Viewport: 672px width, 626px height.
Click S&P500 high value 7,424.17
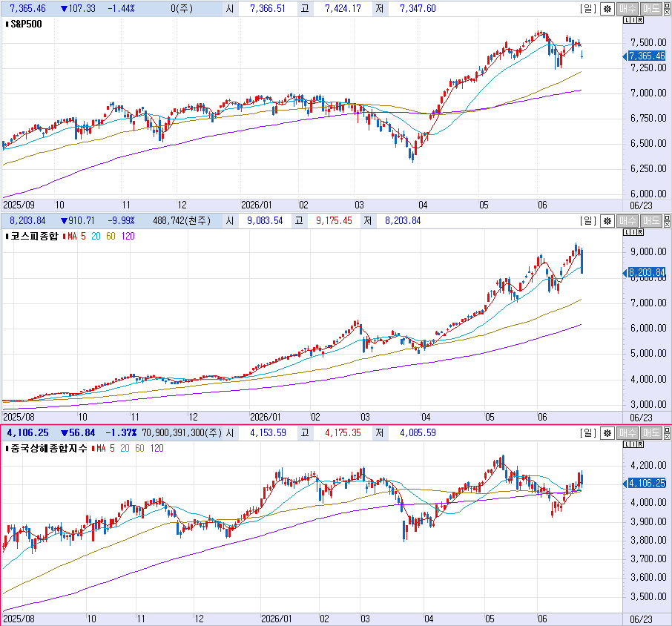[343, 9]
